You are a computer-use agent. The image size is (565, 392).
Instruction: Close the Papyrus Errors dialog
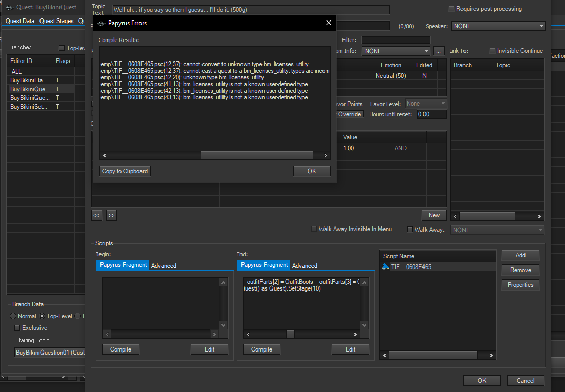328,23
